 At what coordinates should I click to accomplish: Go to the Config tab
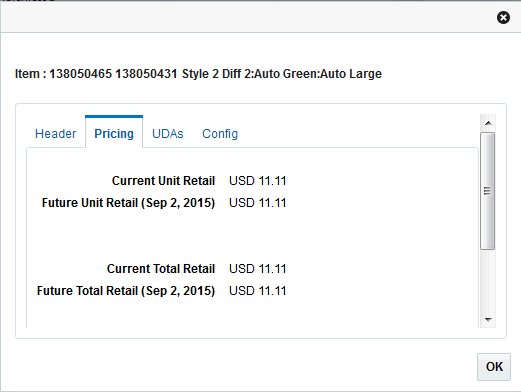click(220, 134)
